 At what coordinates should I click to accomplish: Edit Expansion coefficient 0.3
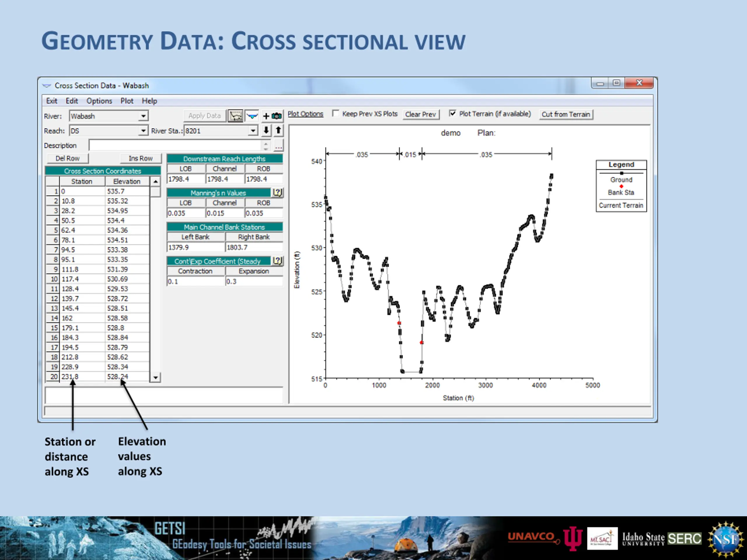pyautogui.click(x=254, y=281)
